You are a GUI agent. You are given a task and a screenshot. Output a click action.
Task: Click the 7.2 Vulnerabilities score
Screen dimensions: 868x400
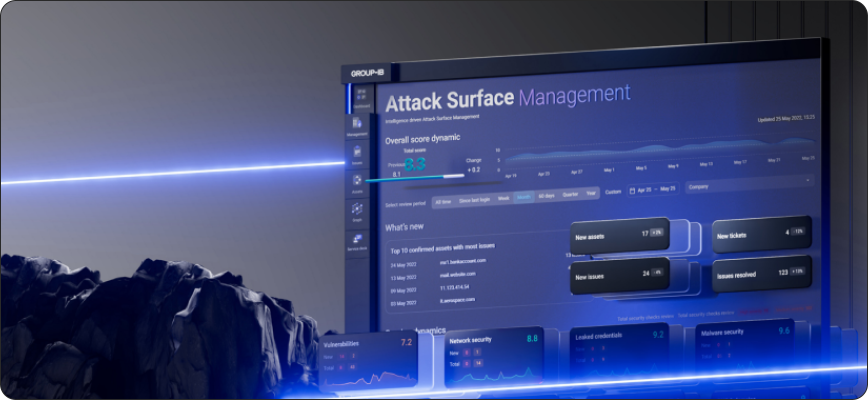click(406, 342)
